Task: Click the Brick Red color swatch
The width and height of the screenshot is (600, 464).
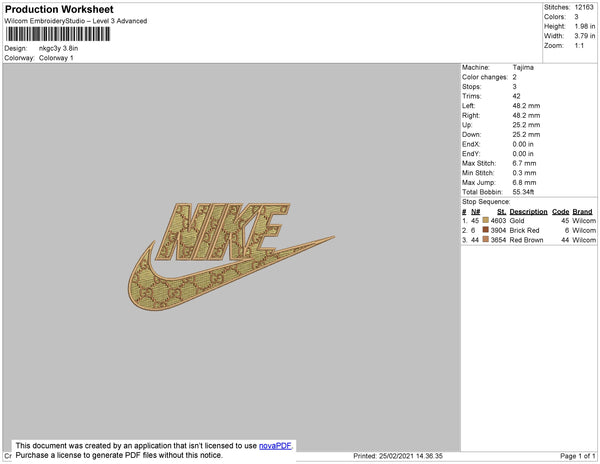Action: [x=486, y=230]
